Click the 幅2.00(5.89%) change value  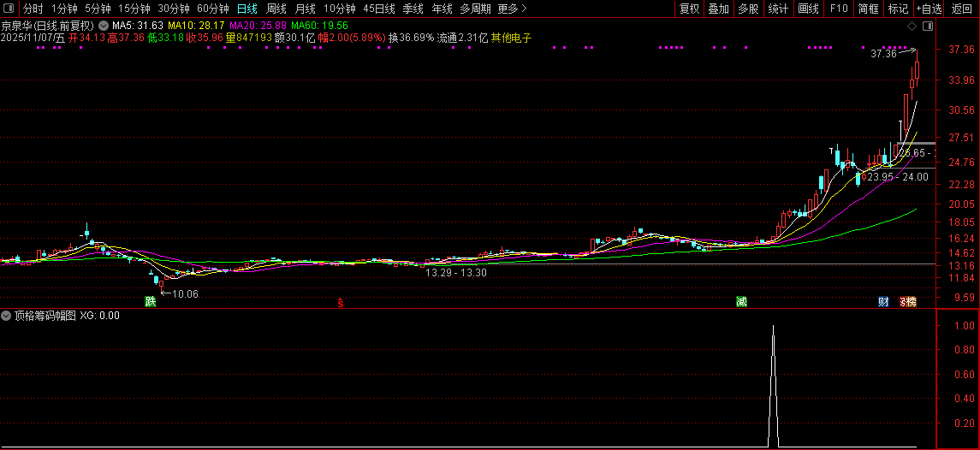351,38
